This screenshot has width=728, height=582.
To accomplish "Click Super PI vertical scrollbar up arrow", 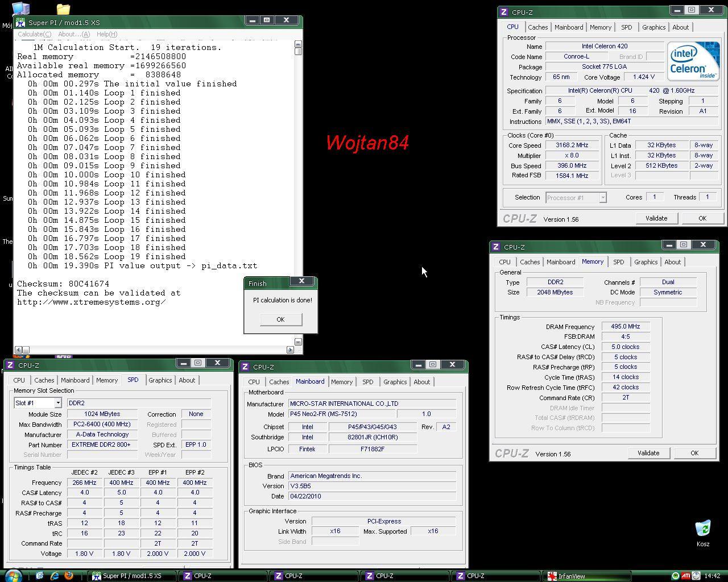I will pyautogui.click(x=298, y=44).
